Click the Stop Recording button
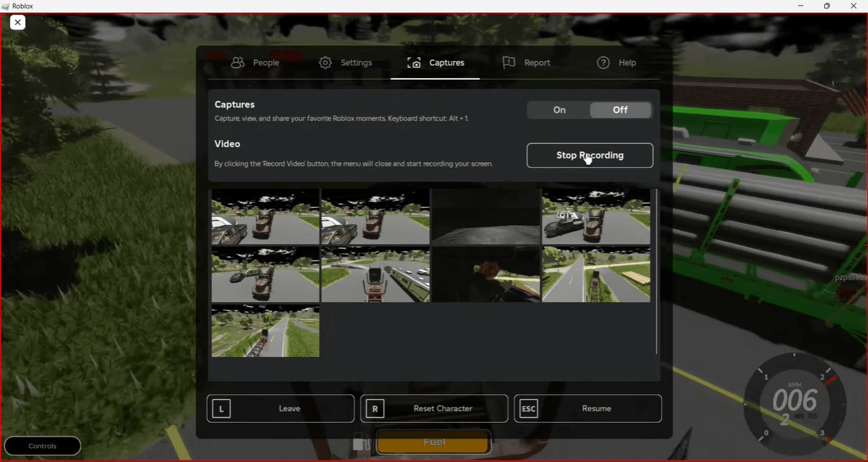 point(590,155)
